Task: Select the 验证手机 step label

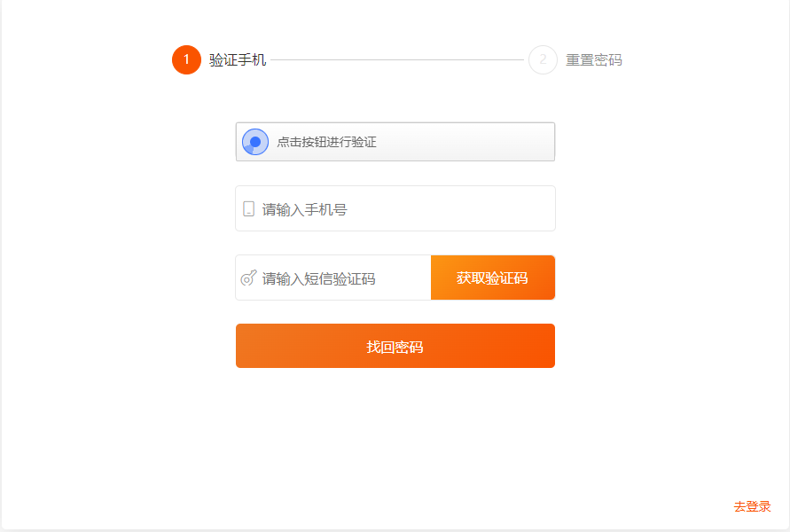Action: [x=238, y=60]
